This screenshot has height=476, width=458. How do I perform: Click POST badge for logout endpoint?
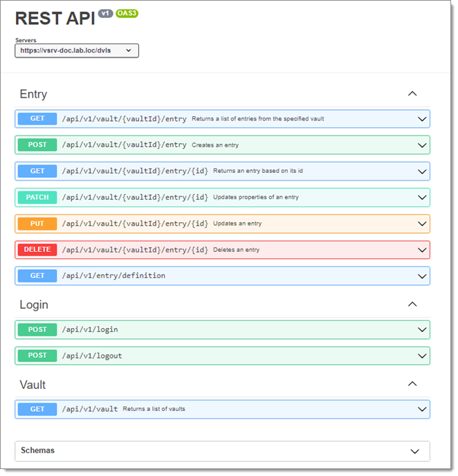[x=37, y=356]
